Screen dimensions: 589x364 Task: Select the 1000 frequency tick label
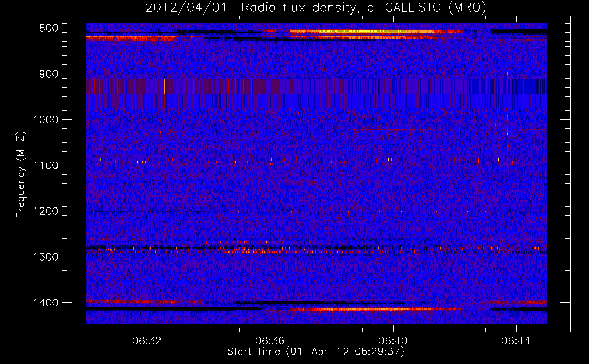[x=46, y=120]
